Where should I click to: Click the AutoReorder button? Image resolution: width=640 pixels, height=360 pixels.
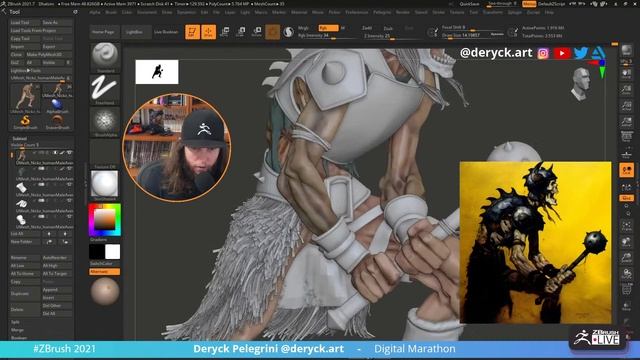[x=57, y=258]
